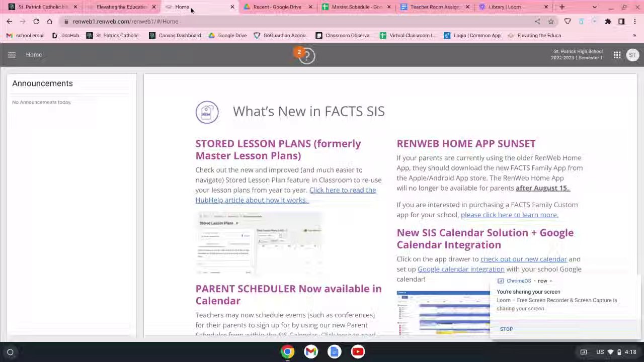Open the shield extension icon
Image resolution: width=644 pixels, height=362 pixels.
click(568, 22)
